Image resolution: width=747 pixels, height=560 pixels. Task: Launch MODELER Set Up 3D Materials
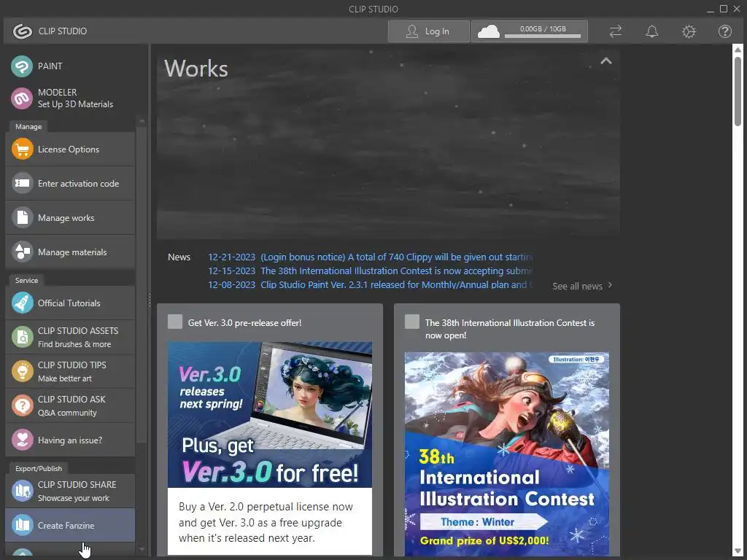[22, 98]
